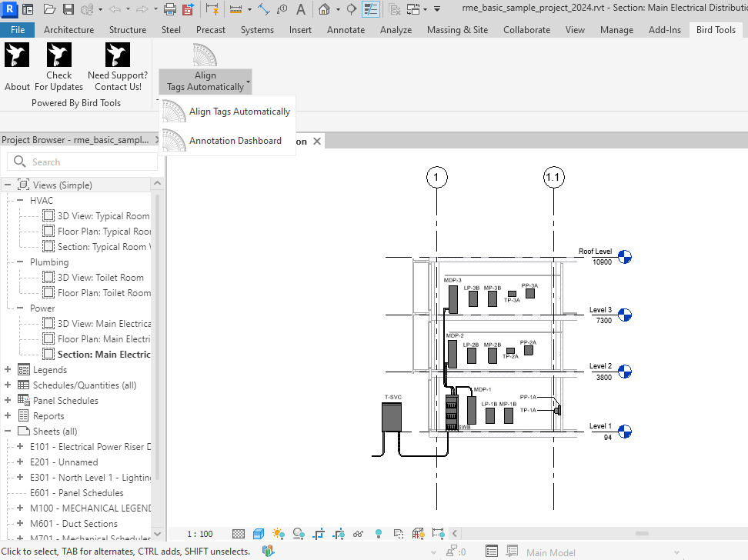748x560 pixels.
Task: Toggle Thin Lines in quick access toolbar
Action: pos(371,10)
